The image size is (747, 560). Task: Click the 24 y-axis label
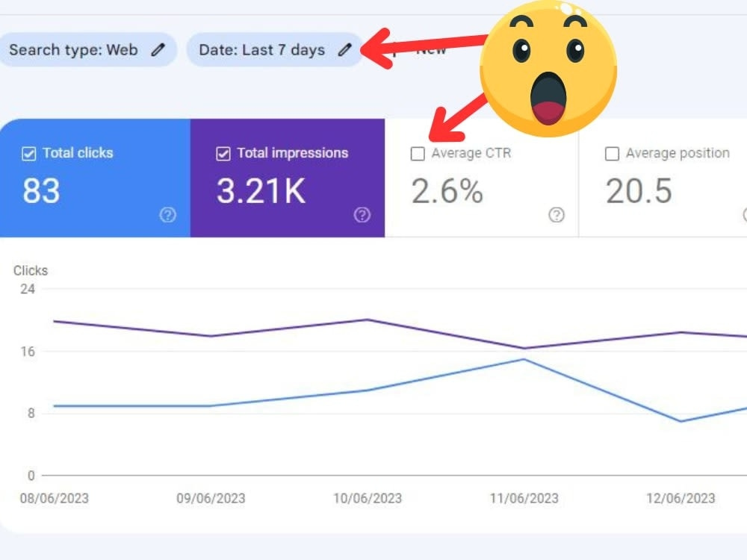tap(28, 289)
